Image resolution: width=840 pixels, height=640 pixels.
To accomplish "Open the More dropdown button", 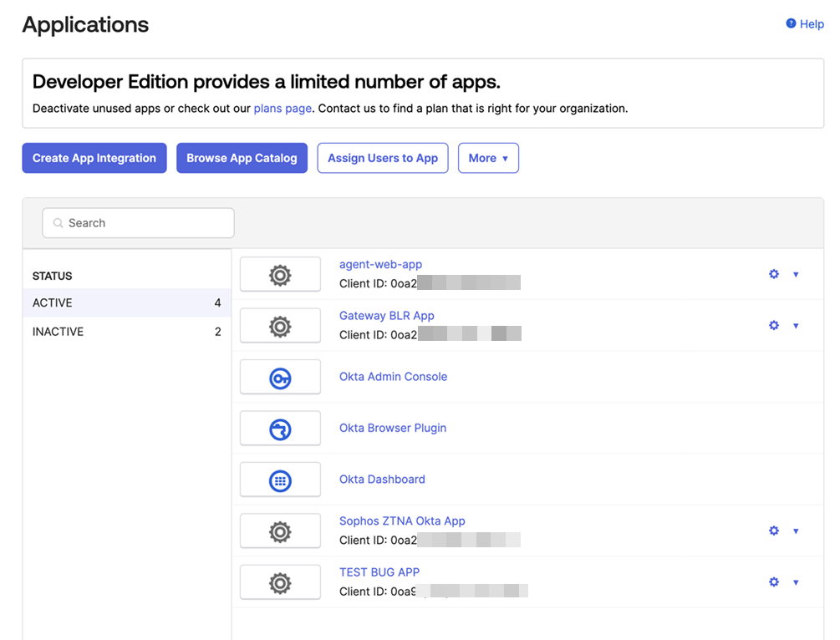I will [x=488, y=158].
